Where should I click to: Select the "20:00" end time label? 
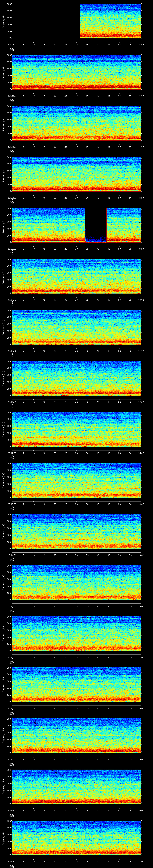141,810
